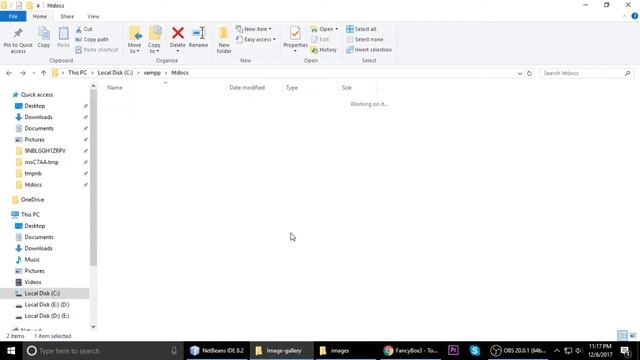The width and height of the screenshot is (640, 360).
Task: Switch to details view icon in status bar
Action: (x=622, y=336)
